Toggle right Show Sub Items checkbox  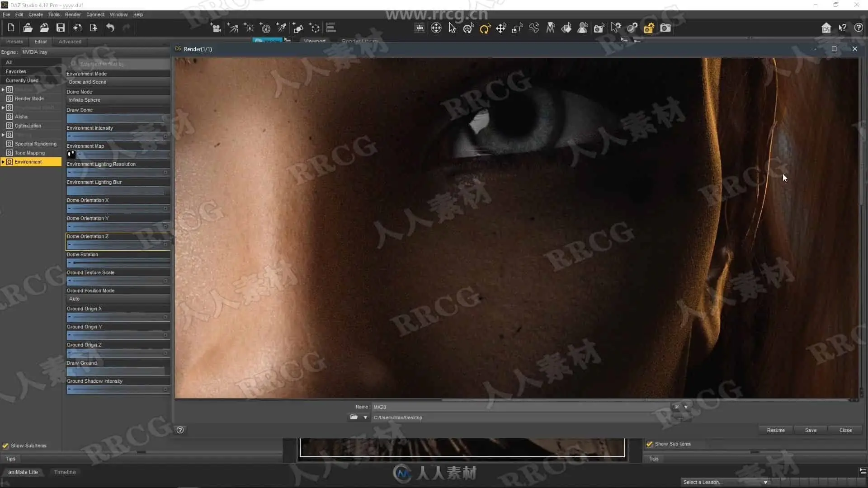pyautogui.click(x=650, y=444)
